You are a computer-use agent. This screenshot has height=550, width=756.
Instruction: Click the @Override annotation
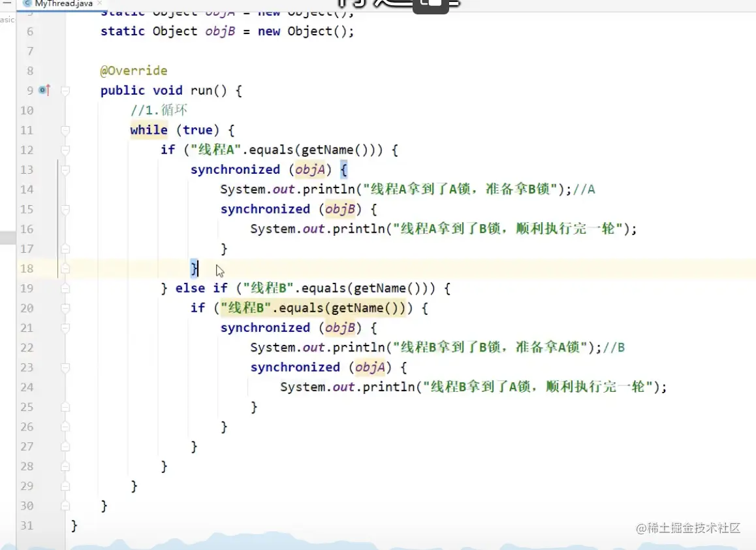coord(134,71)
